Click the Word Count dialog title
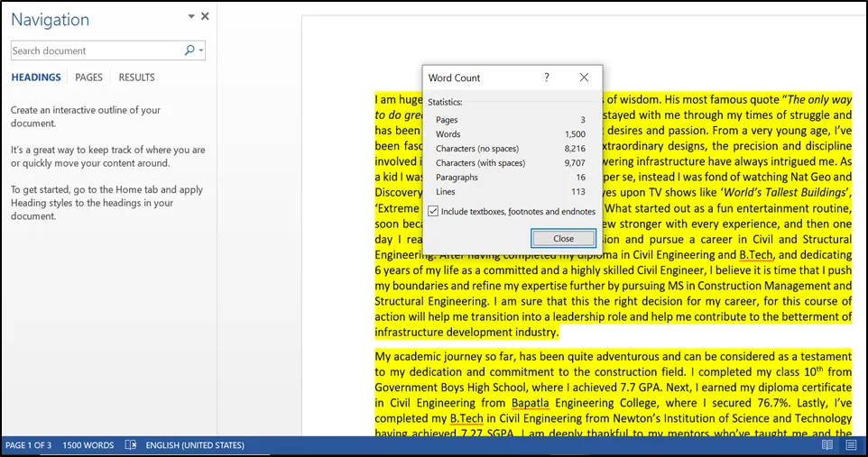This screenshot has width=868, height=457. pos(454,78)
